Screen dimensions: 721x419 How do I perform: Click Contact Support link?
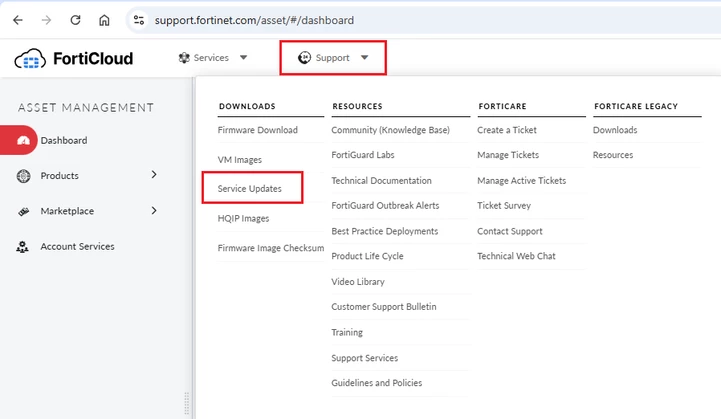[x=510, y=231]
